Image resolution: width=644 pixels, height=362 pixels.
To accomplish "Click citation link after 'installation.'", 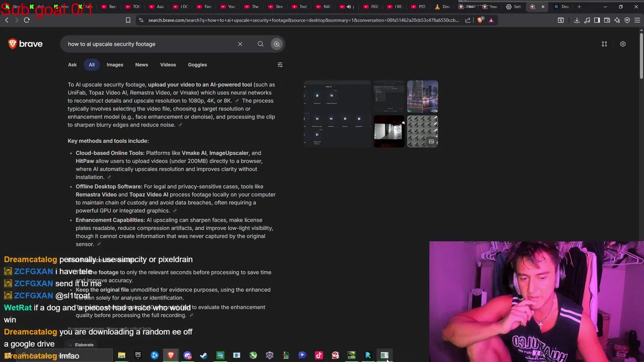I will click(109, 177).
